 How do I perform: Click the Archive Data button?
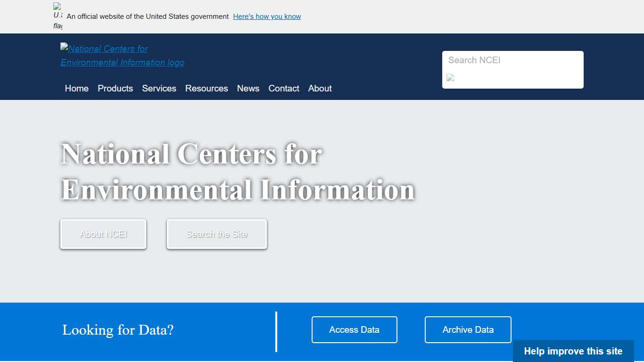468,329
